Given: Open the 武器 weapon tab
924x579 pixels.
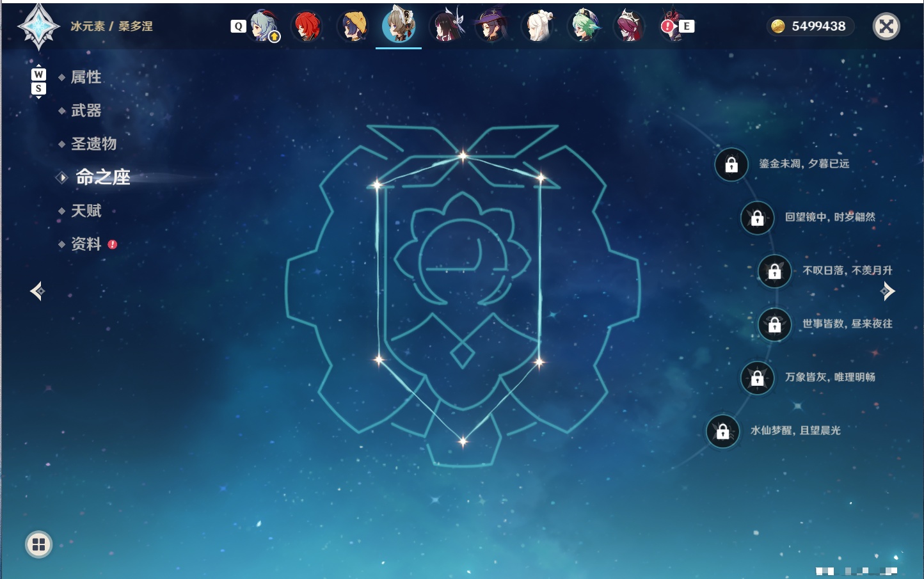Looking at the screenshot, I should tap(86, 111).
